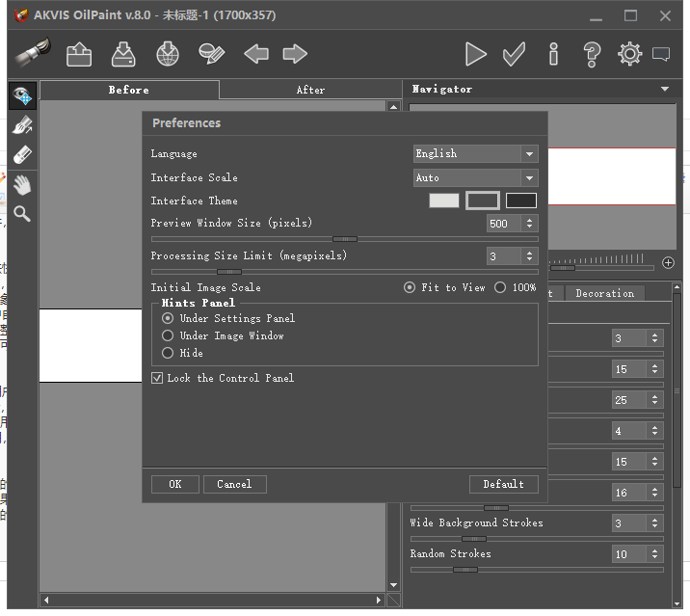Click the Processing Size Limit stepper
Screen dimensions: 690x616
tap(529, 255)
